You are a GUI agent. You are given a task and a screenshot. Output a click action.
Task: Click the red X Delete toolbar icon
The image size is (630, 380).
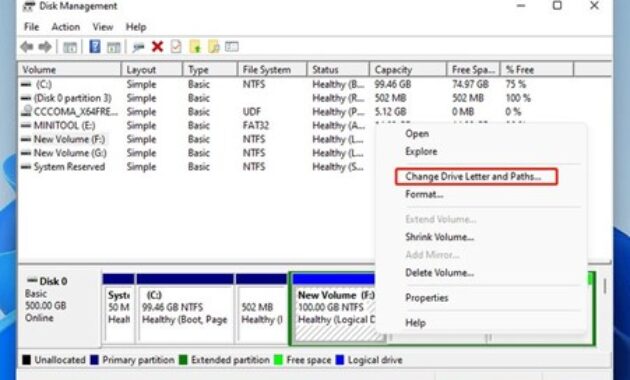pyautogui.click(x=157, y=47)
